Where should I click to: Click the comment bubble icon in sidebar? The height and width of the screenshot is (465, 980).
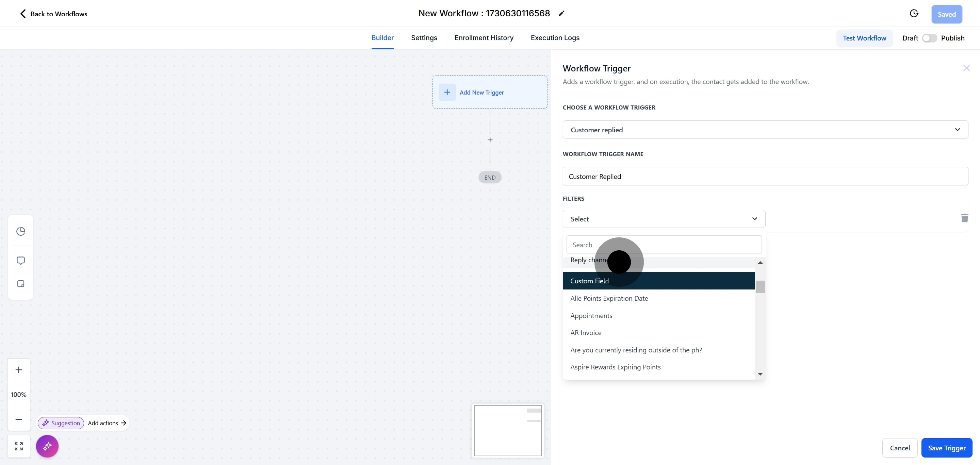click(20, 261)
